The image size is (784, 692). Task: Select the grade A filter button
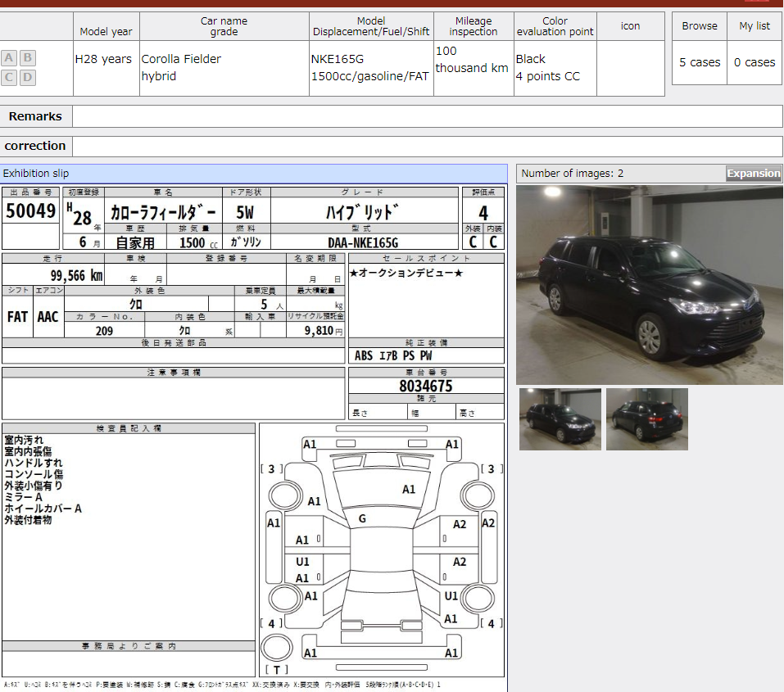[8, 57]
